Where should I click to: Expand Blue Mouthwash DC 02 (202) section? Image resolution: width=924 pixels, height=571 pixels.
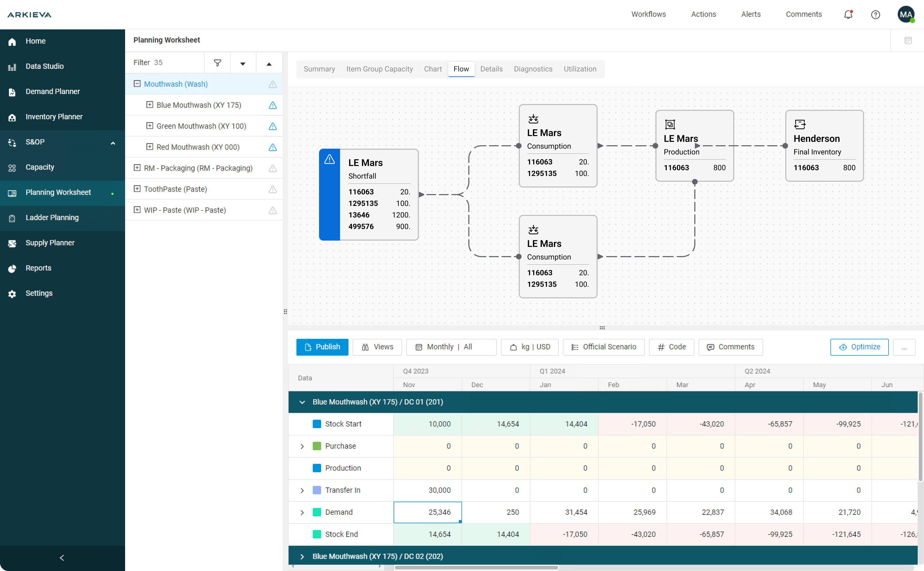pos(302,556)
